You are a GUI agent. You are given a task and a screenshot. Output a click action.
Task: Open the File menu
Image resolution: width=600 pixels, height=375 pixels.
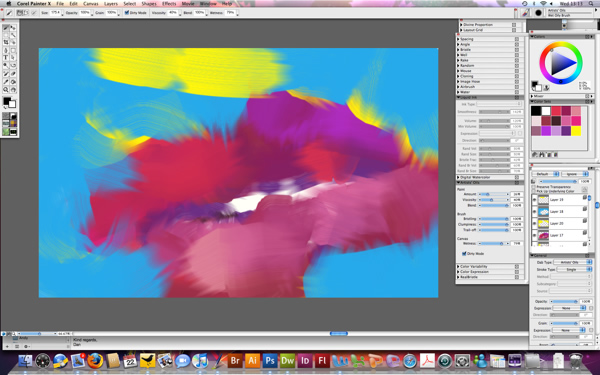click(x=60, y=3)
